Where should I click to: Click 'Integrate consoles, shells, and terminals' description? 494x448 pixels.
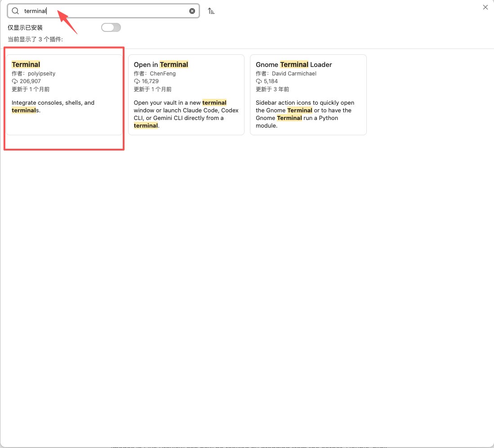53,106
